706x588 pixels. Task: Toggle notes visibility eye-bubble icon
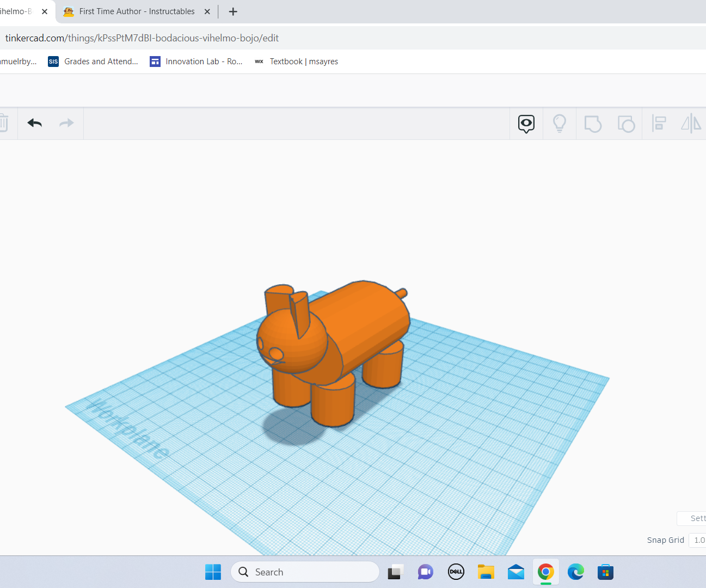(526, 124)
